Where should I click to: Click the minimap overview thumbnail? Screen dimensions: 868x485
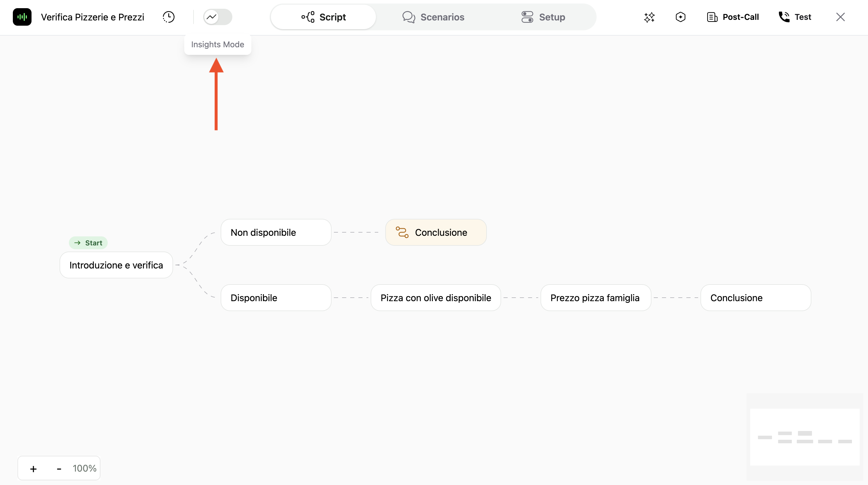coord(805,437)
